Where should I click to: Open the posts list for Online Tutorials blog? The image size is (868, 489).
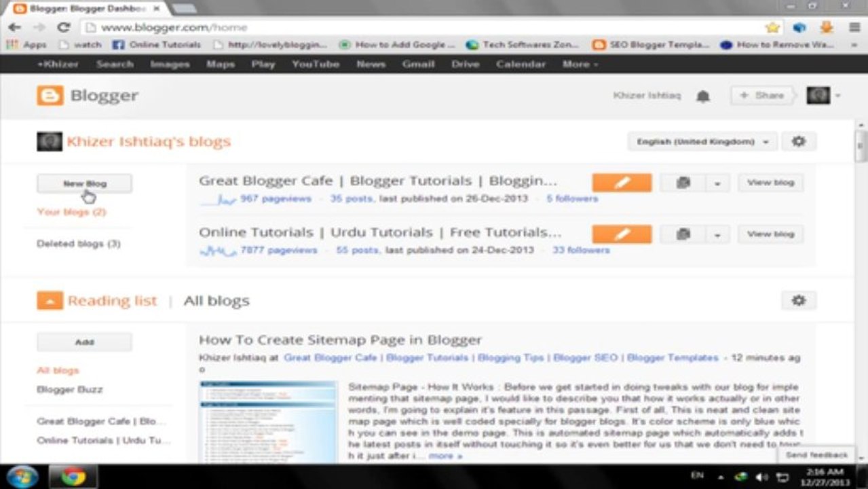pos(683,234)
